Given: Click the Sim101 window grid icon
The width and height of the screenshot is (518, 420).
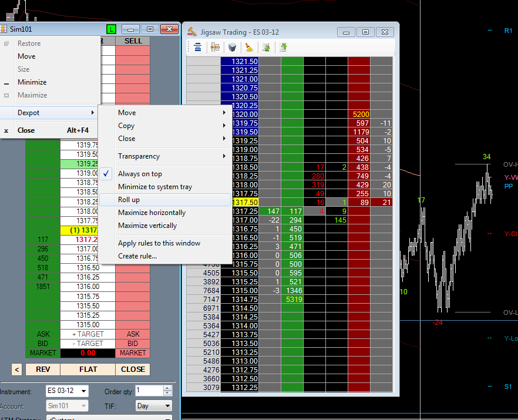Looking at the screenshot, I should pos(4,29).
